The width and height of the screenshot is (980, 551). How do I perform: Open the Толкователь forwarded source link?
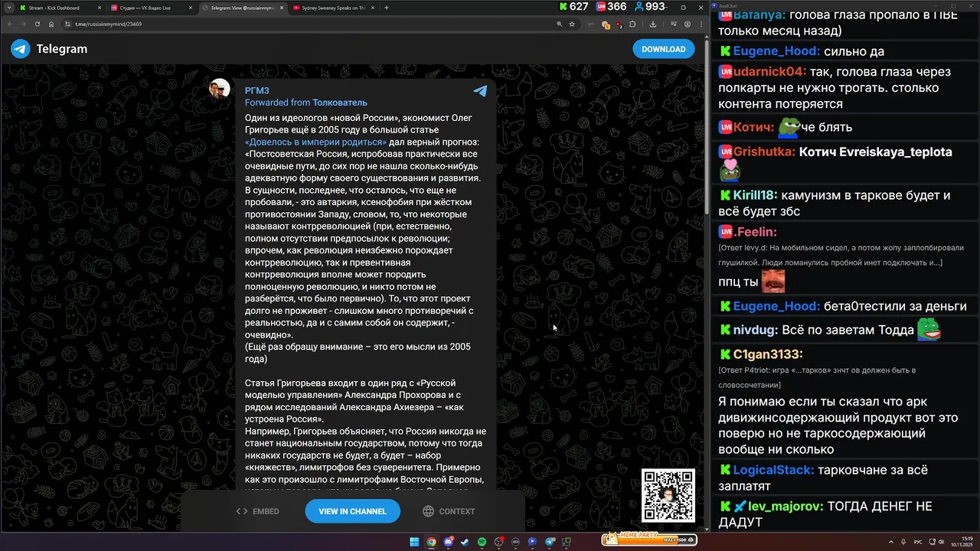(340, 103)
